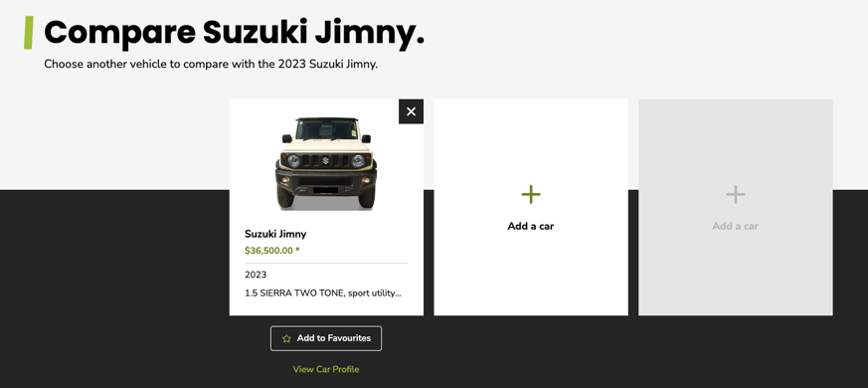Click the "Compare Suzuki Jimny." heading
Viewport: 868px width, 388px height.
pyautogui.click(x=235, y=33)
